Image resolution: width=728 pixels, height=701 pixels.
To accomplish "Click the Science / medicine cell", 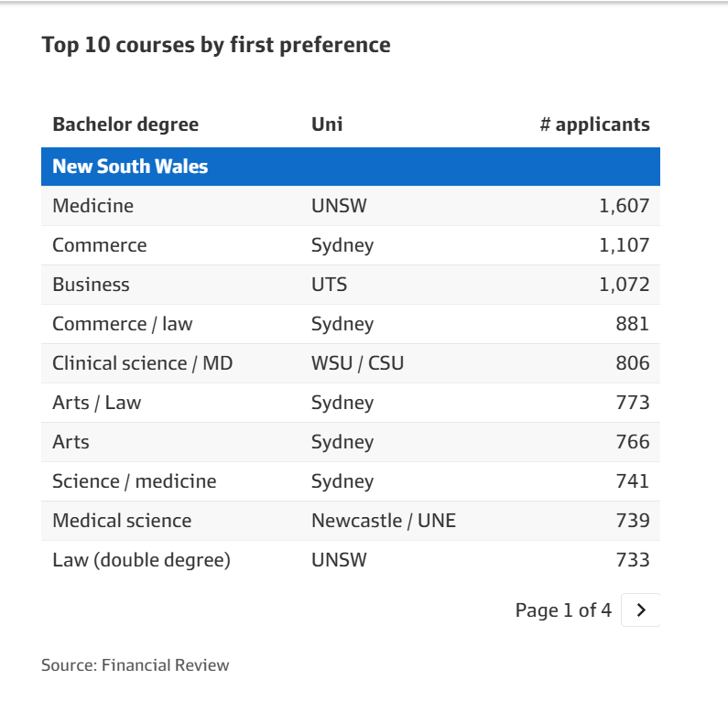I will pyautogui.click(x=134, y=481).
